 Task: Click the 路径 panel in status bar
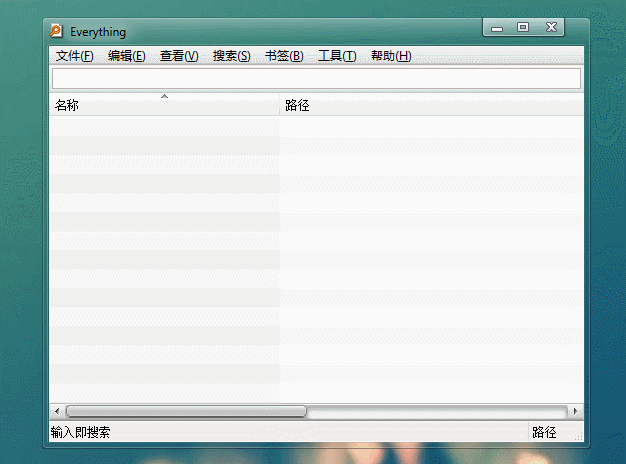point(544,433)
